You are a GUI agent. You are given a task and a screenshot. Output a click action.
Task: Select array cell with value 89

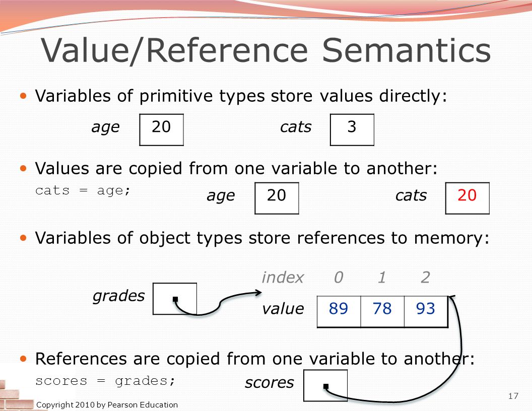[339, 312]
